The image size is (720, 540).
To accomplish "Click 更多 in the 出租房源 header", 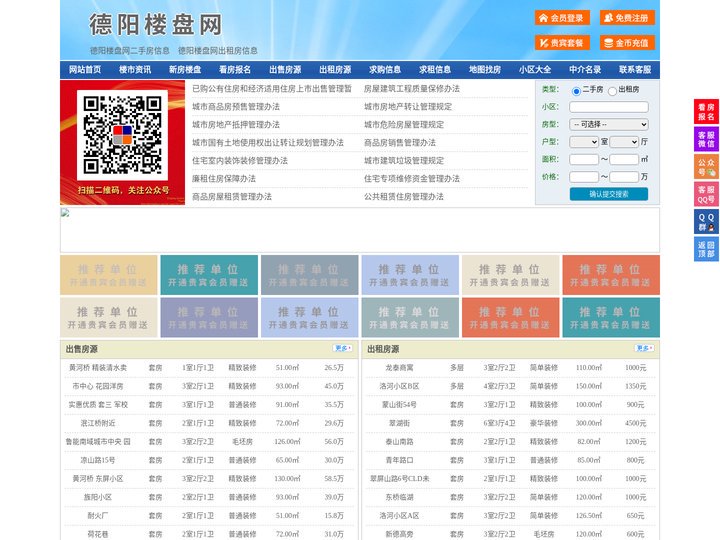I will pos(644,348).
